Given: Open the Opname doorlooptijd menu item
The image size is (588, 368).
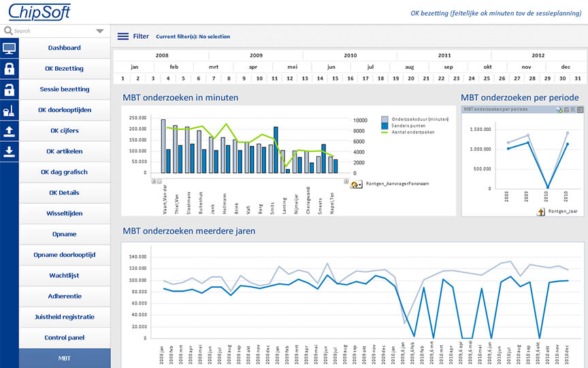Looking at the screenshot, I should click(x=65, y=255).
